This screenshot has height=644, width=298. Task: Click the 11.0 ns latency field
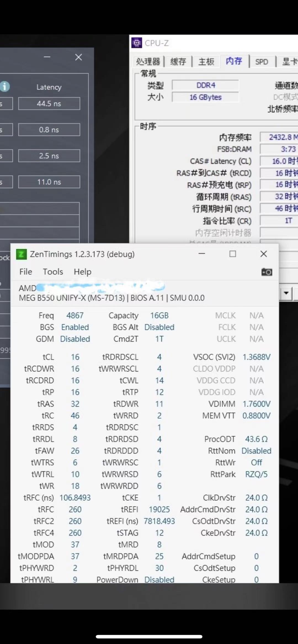click(x=49, y=182)
